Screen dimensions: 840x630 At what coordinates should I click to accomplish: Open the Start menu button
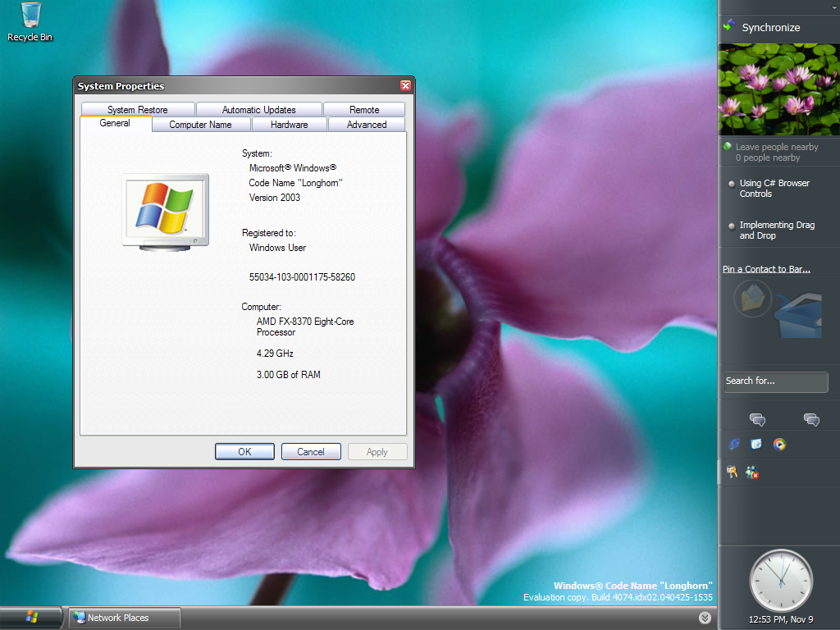(x=32, y=617)
